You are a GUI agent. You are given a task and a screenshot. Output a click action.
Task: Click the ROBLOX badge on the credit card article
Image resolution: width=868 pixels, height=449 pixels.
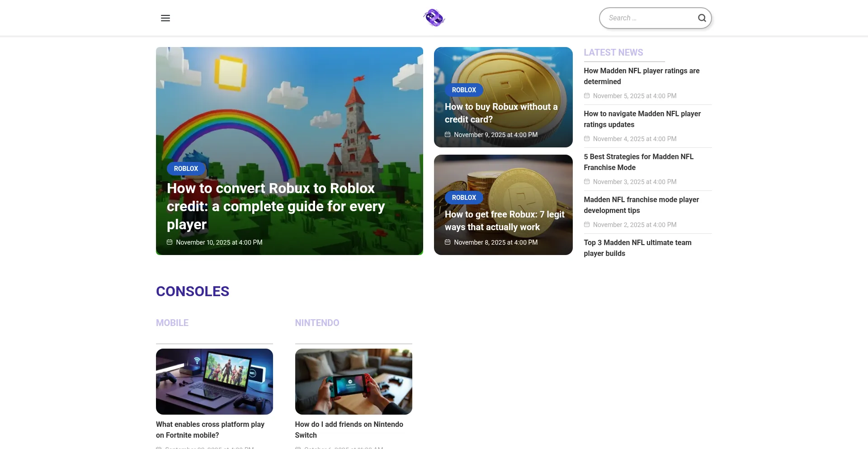464,90
